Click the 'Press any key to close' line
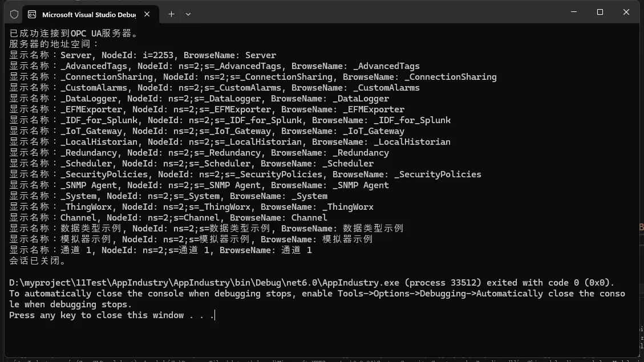This screenshot has height=362, width=644. (x=111, y=315)
